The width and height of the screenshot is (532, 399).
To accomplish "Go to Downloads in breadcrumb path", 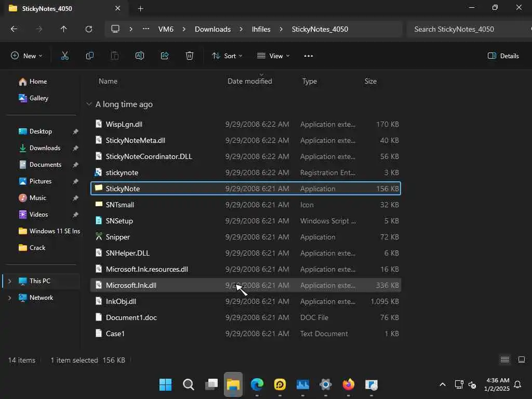I will [x=212, y=29].
